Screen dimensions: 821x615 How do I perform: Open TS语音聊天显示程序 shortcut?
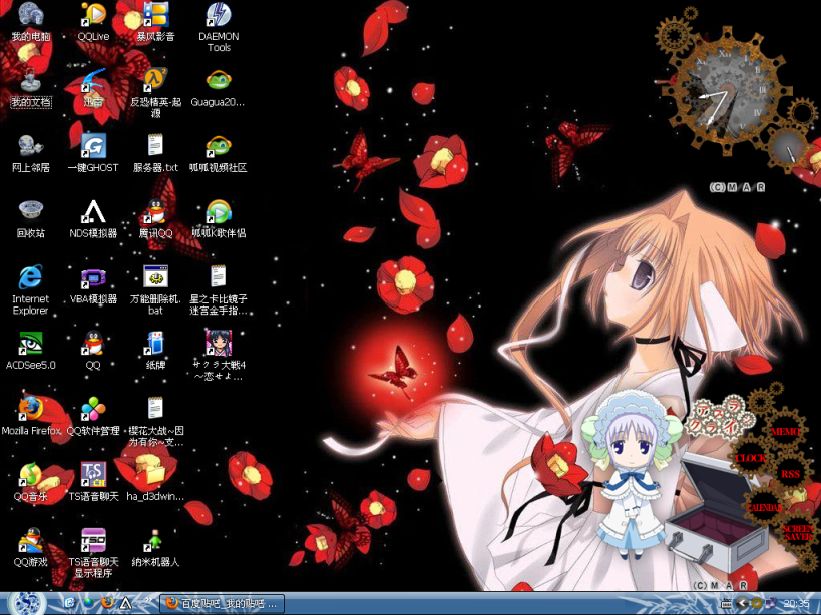pos(93,553)
